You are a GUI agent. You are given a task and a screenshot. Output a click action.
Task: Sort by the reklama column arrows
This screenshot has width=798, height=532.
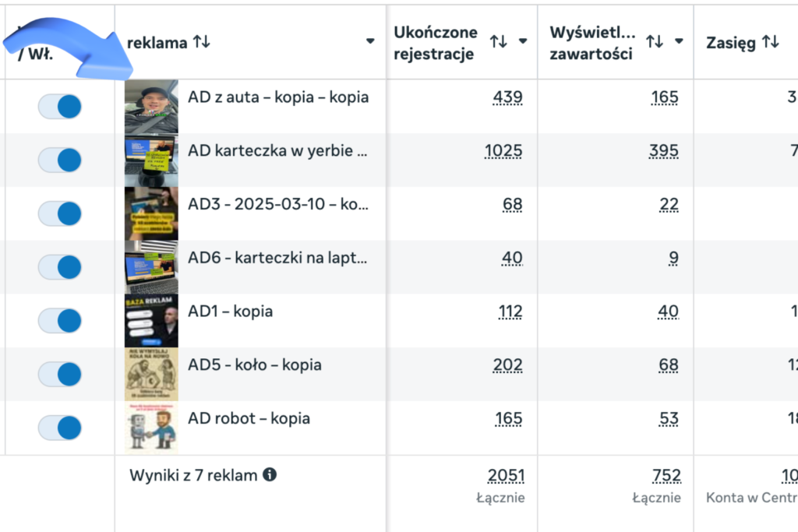[x=202, y=42]
